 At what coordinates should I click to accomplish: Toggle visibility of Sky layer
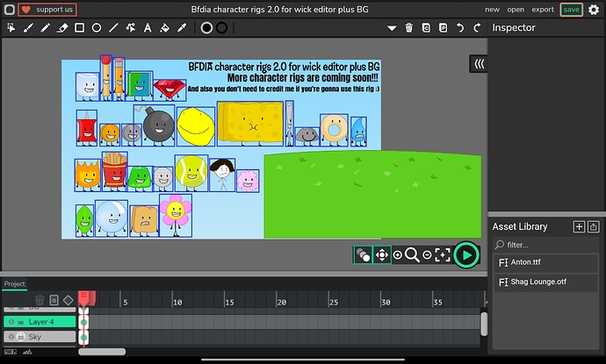click(x=11, y=337)
